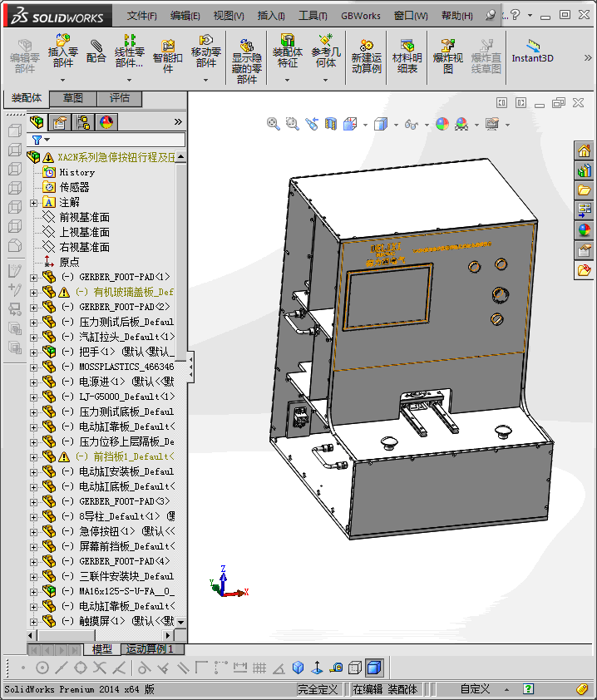Viewport: 597px width, 700px height.
Task: Open FeatureManager design tree tab icon
Action: [37, 122]
